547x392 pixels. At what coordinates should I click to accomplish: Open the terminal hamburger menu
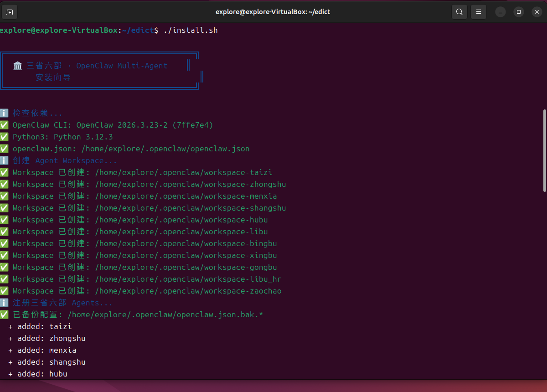click(x=478, y=12)
